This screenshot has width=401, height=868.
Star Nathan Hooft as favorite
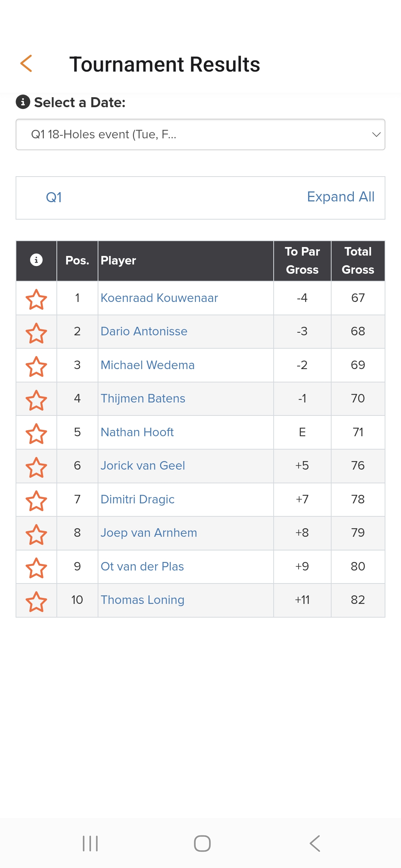(36, 433)
